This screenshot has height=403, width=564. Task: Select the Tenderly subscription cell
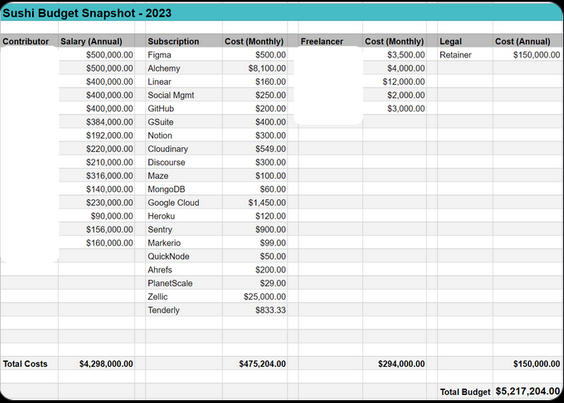point(184,310)
